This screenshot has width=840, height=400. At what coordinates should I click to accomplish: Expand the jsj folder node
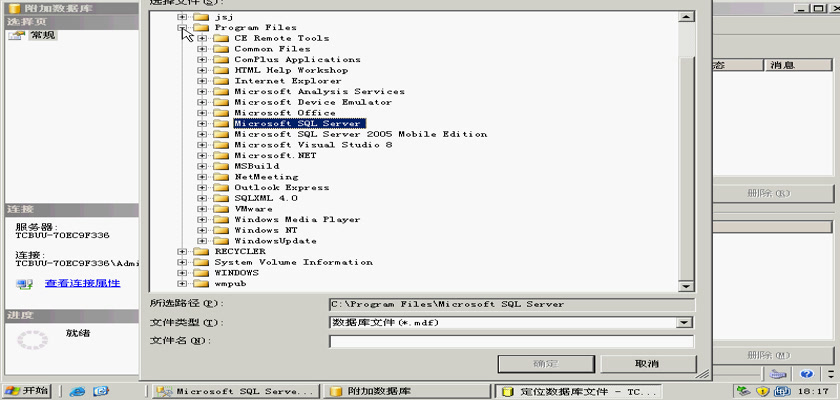[x=183, y=17]
